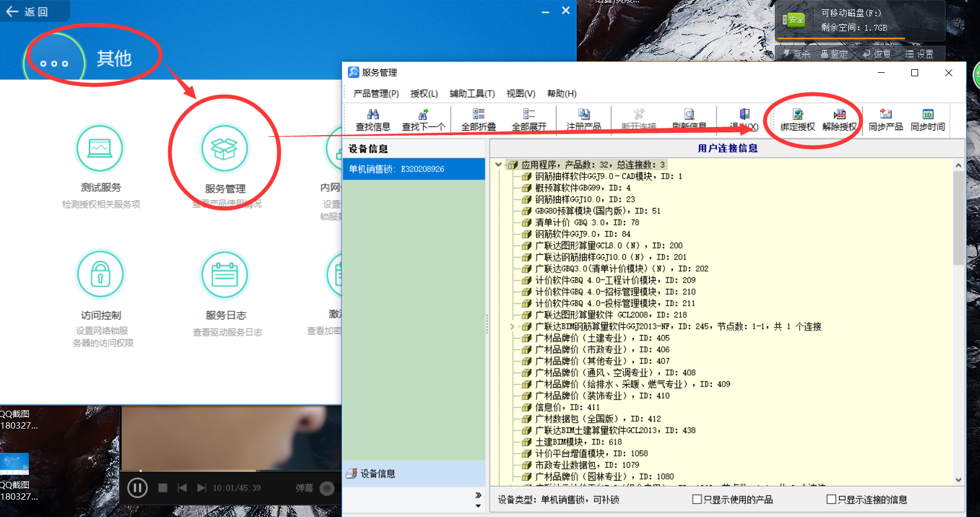Image resolution: width=980 pixels, height=517 pixels.
Task: Expand the 广联达BIM钢筋算量软件GGJ2013-NF node
Action: pos(512,326)
